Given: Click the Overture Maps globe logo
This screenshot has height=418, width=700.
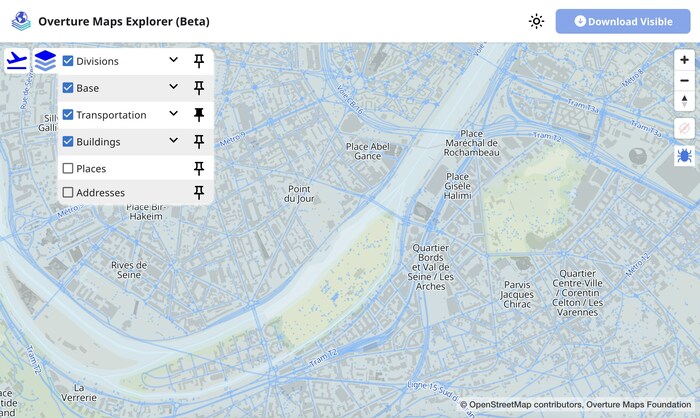Looking at the screenshot, I should (21, 21).
